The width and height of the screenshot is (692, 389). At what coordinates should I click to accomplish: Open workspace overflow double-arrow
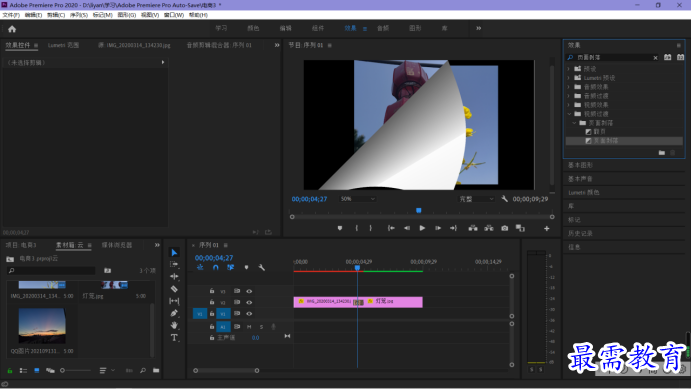pos(478,28)
